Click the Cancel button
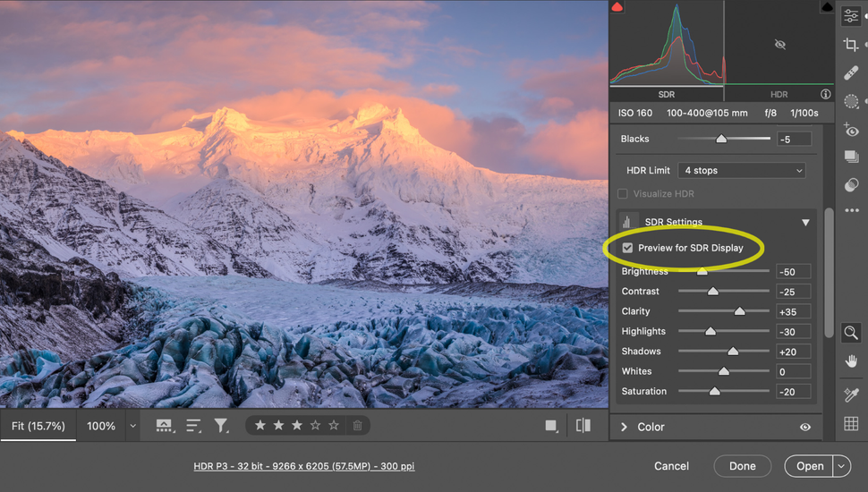Viewport: 868px width, 492px height. click(671, 466)
